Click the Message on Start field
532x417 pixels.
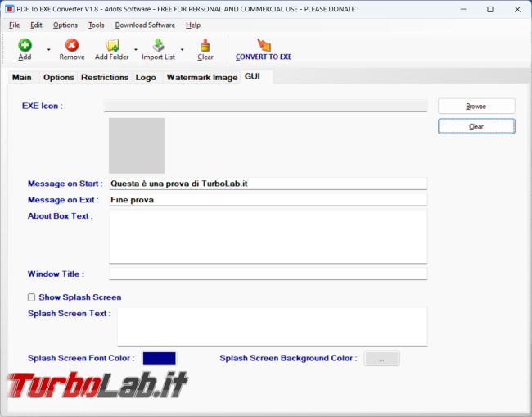pyautogui.click(x=268, y=184)
